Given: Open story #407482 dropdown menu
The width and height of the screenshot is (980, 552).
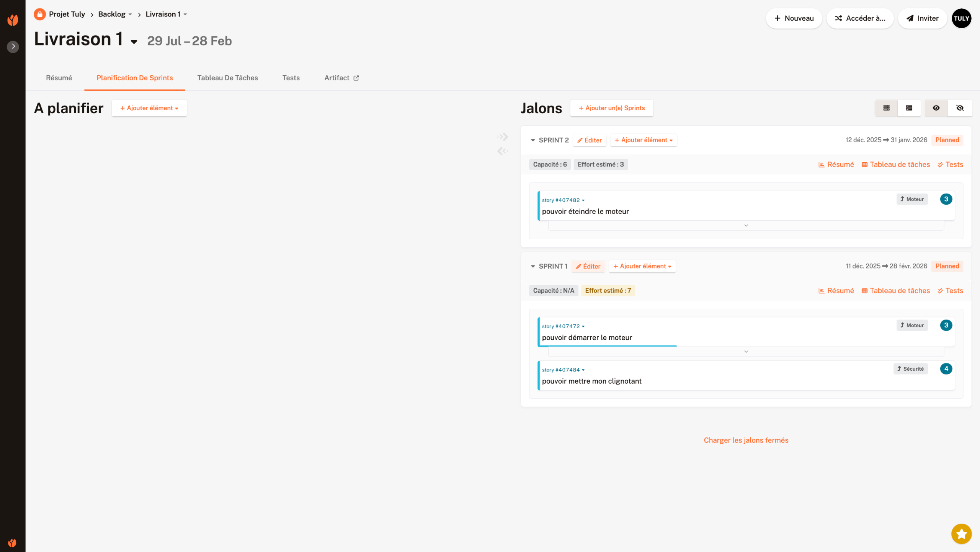Looking at the screenshot, I should tap(583, 200).
